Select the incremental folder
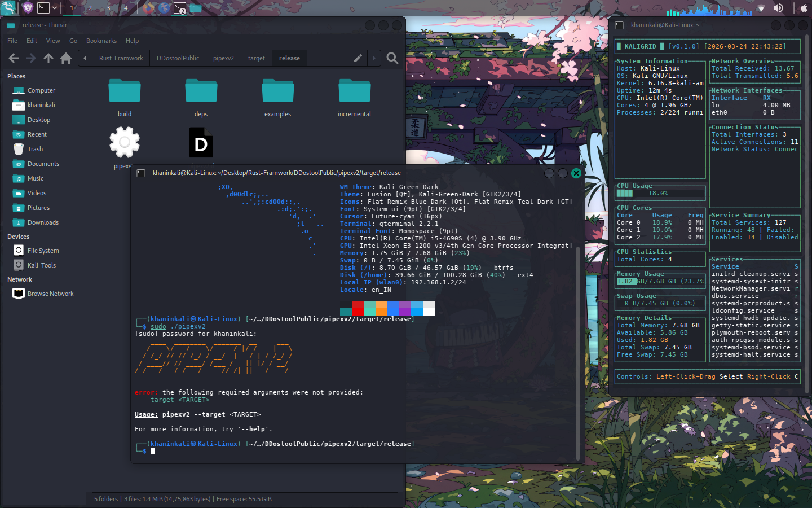This screenshot has height=508, width=812. coord(355,97)
